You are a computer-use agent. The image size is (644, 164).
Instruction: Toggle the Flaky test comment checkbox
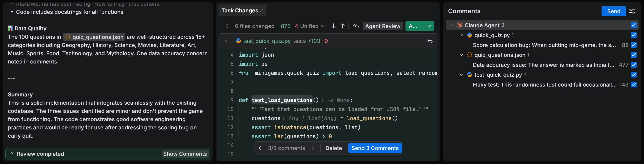pos(633,84)
